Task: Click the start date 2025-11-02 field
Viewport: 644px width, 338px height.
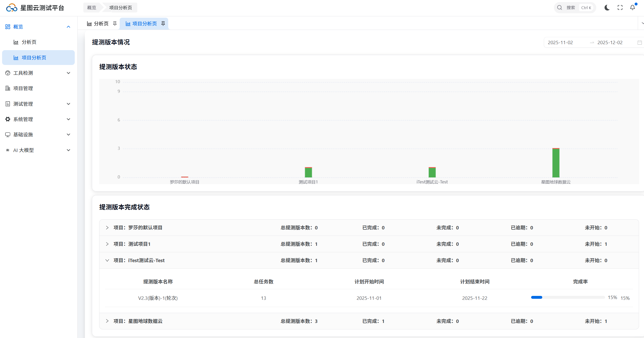Action: 560,43
